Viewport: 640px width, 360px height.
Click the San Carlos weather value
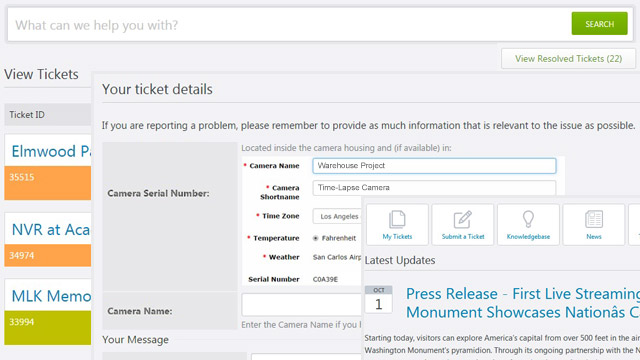(337, 257)
